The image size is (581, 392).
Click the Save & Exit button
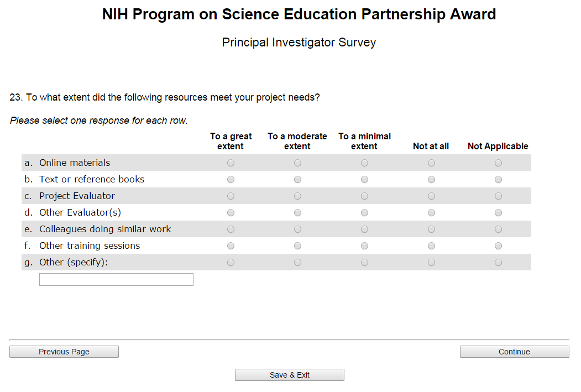click(x=290, y=375)
